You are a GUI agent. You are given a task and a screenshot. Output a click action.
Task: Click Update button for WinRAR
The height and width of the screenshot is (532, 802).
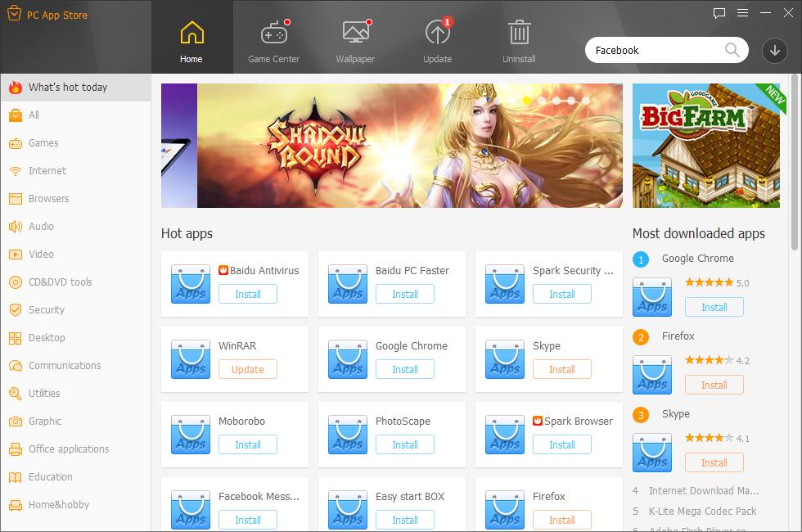(x=247, y=369)
